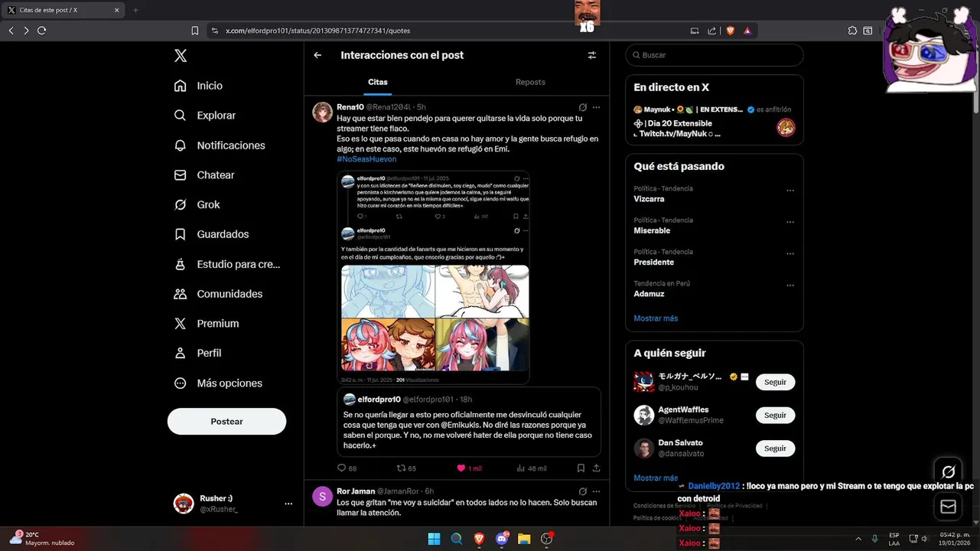Image resolution: width=980 pixels, height=551 pixels.
Task: Open File Explorer from taskbar
Action: click(524, 539)
